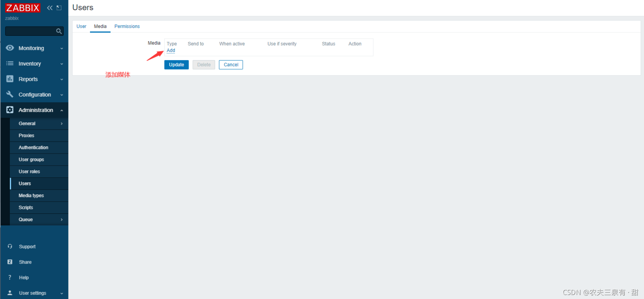The width and height of the screenshot is (644, 299).
Task: Go to Media types page
Action: coord(39,196)
